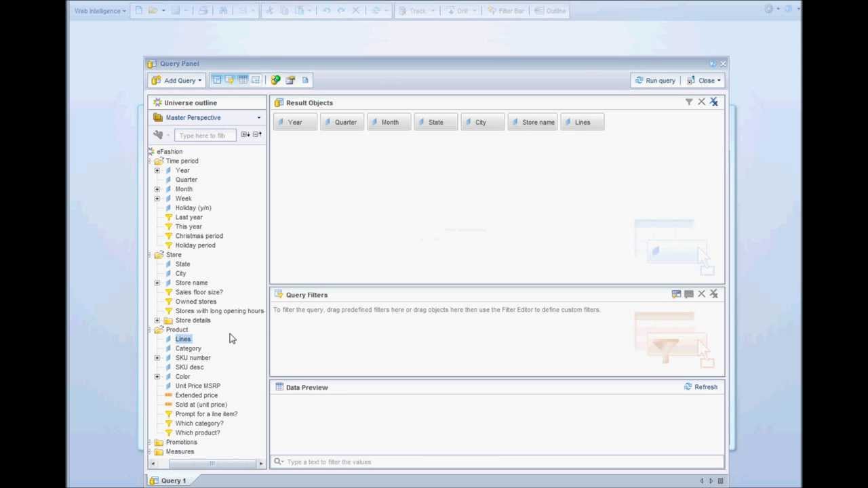The image size is (868, 488).
Task: Select the Quarter result object
Action: click(x=342, y=122)
